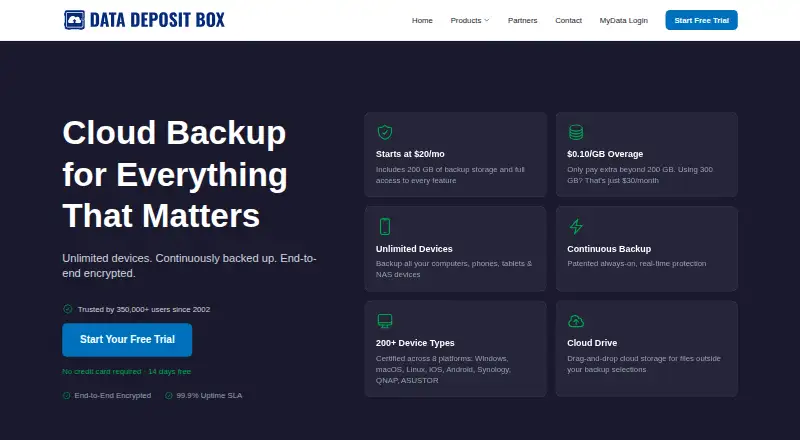Click the Unlimited devices. Continuously backed up subtitle
The width and height of the screenshot is (800, 440).
point(189,265)
